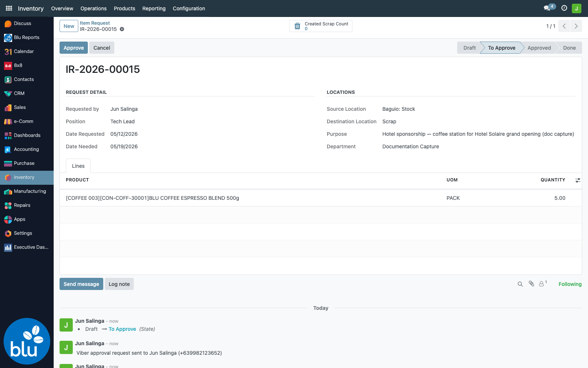The height and width of the screenshot is (368, 588).
Task: Select the Inventory app in sidebar
Action: point(27,177)
